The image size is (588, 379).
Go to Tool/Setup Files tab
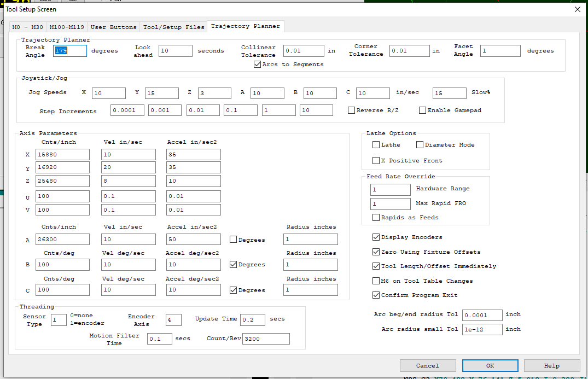pyautogui.click(x=173, y=27)
